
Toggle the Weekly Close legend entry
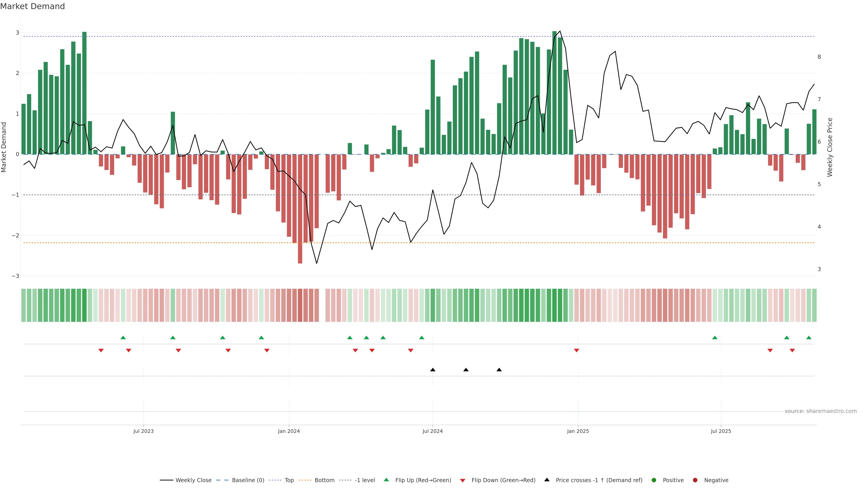193,480
